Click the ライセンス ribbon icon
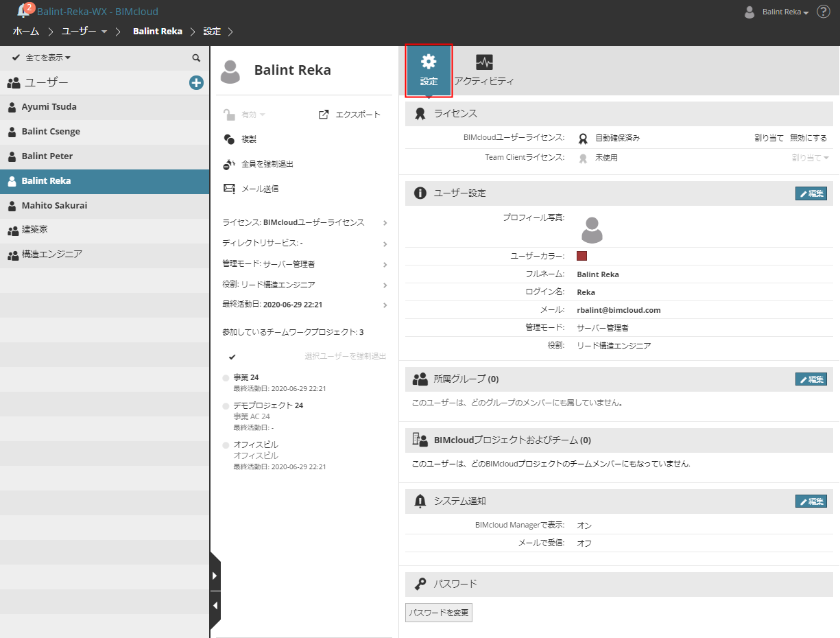This screenshot has width=840, height=638. pos(420,114)
